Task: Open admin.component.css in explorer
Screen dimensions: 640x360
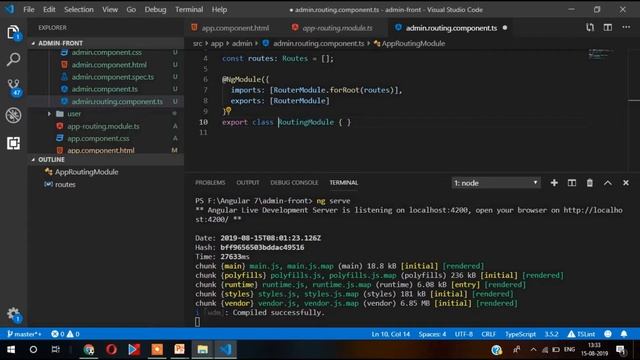Action: pyautogui.click(x=107, y=52)
